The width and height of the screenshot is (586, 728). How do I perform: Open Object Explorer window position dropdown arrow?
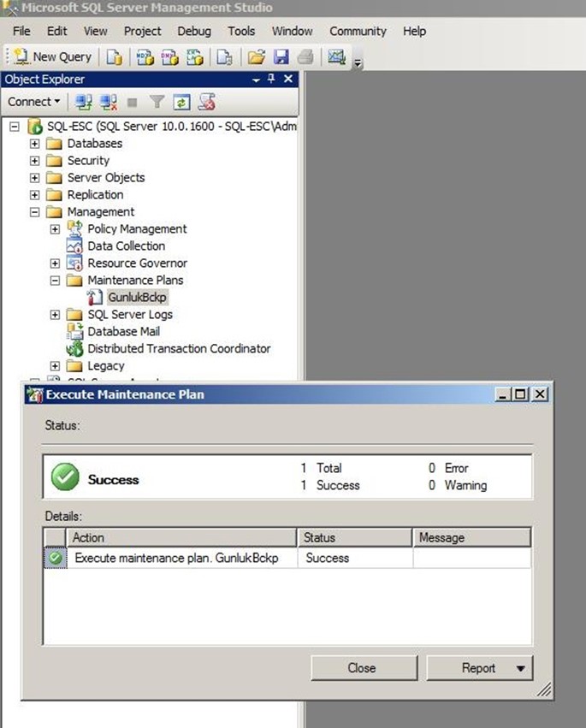[x=256, y=80]
